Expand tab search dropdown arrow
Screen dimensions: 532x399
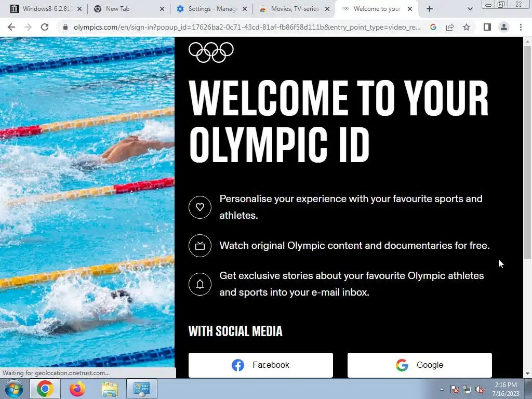point(470,9)
